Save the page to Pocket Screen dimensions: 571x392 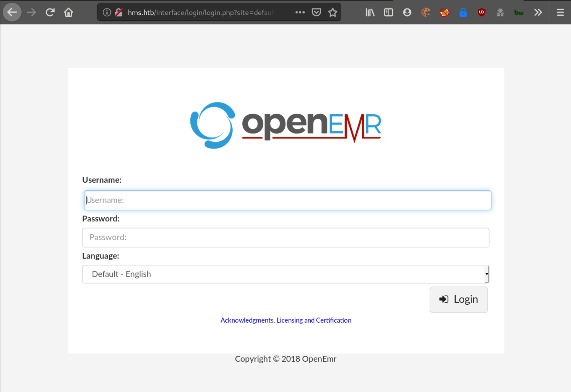tap(316, 12)
